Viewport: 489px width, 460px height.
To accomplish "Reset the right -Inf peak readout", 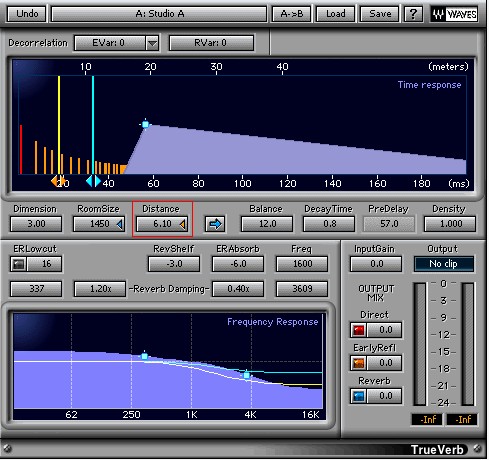I will 462,419.
